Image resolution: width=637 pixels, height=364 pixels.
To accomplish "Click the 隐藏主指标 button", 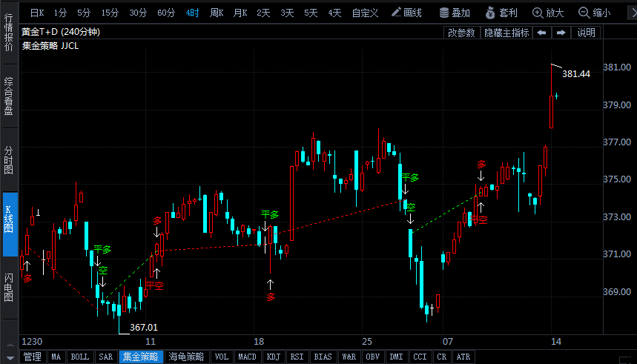I will (x=506, y=33).
